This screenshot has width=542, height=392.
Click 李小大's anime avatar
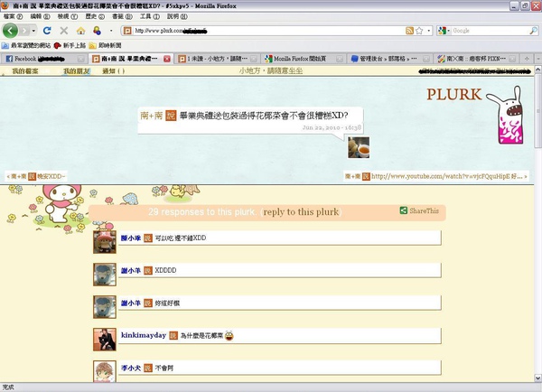coord(105,371)
